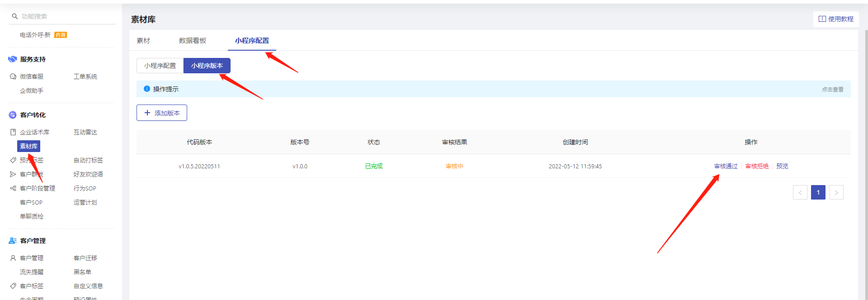Click the 添加版本 button

point(162,113)
